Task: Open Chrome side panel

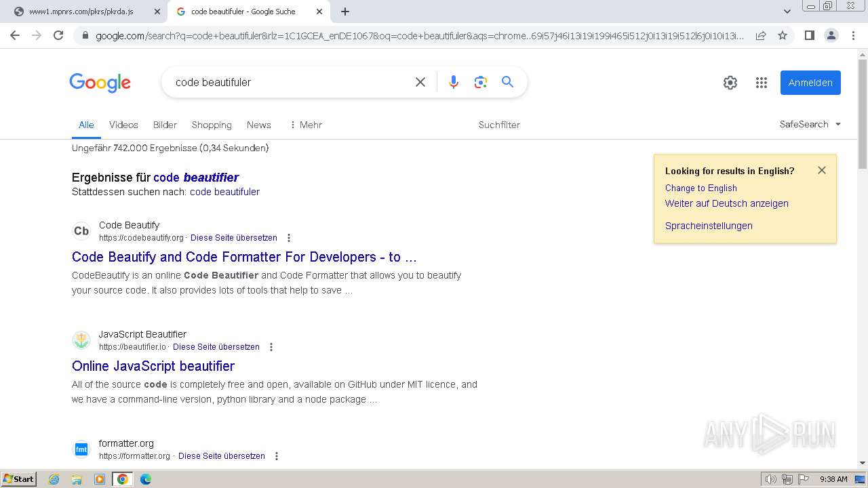Action: (x=809, y=35)
